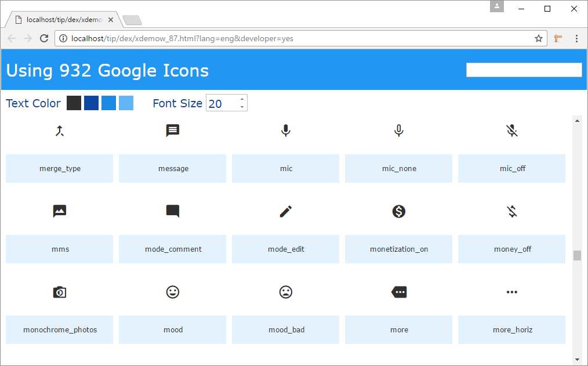Viewport: 588px width, 366px height.
Task: Click the icon search box in header
Action: (524, 70)
